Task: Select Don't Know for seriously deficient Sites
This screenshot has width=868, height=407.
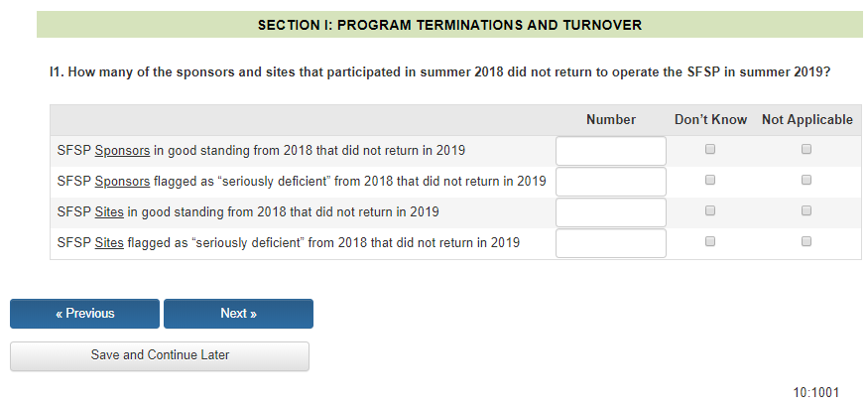Action: 709,241
